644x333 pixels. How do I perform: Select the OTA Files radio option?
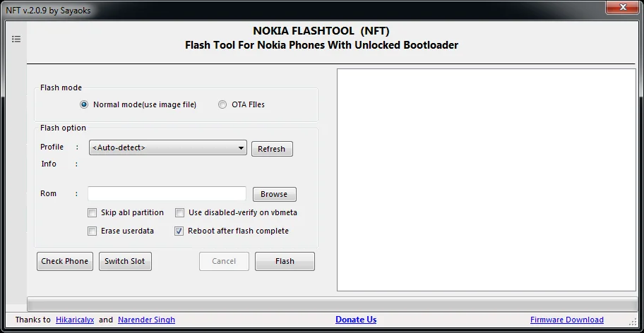tap(222, 104)
